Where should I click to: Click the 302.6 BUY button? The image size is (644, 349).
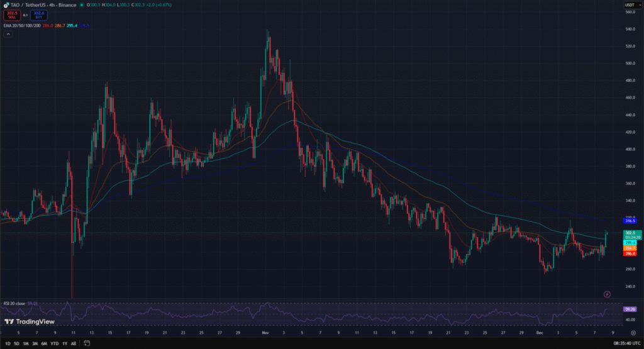click(38, 14)
